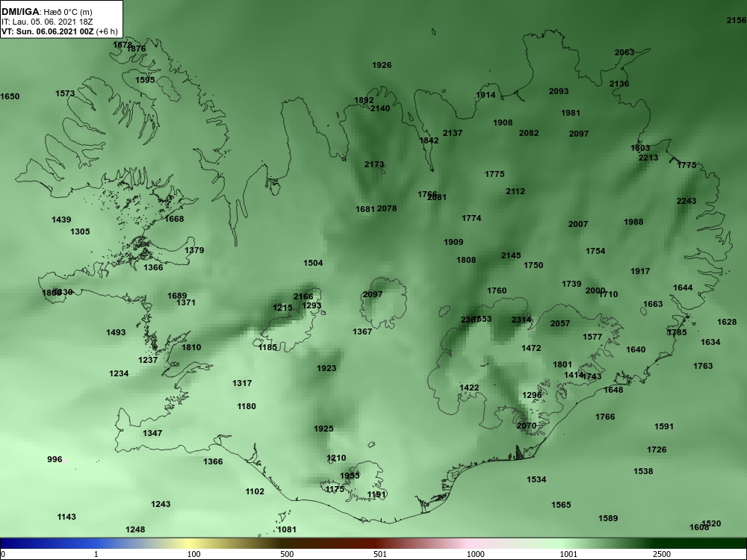The width and height of the screenshot is (747, 560).
Task: Click the value 2314 on the map
Action: 521,320
